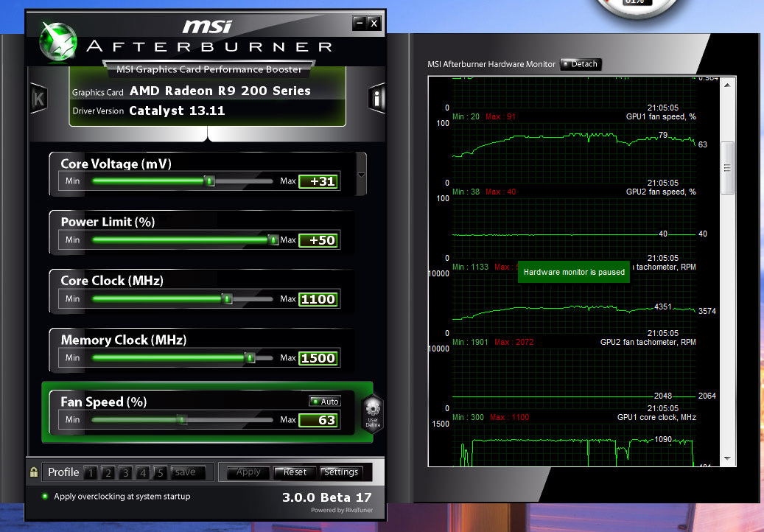This screenshot has height=532, width=764.
Task: Click the Fan Speed slider handle
Action: click(182, 419)
